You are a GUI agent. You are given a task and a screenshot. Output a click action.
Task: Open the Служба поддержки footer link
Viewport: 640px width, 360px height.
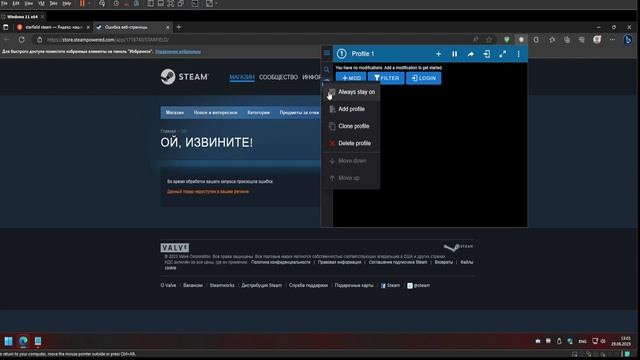(x=308, y=286)
